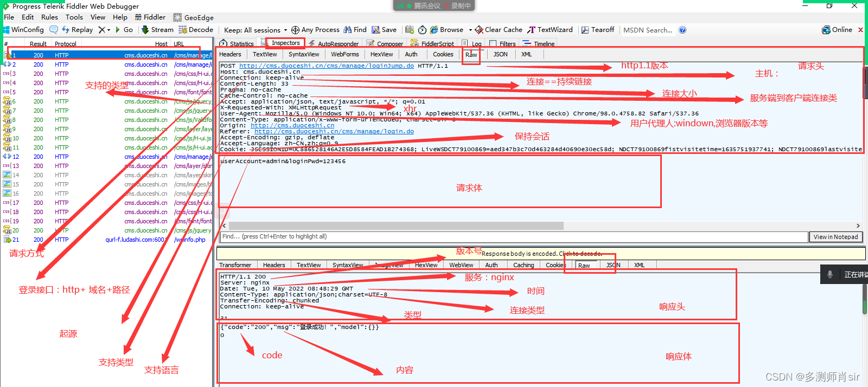This screenshot has width=868, height=387.
Task: Open the Fiddler menu item
Action: pos(150,17)
